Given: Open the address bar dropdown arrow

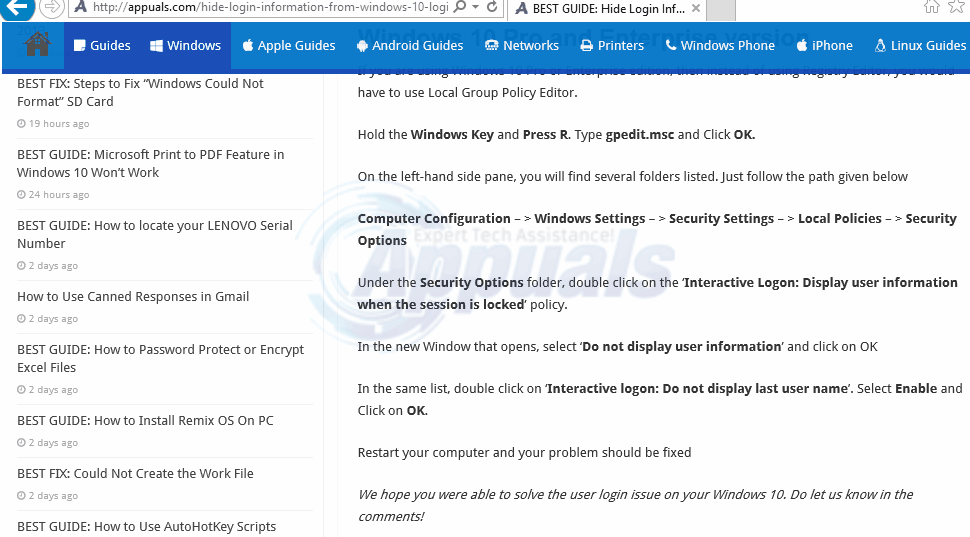Looking at the screenshot, I should click(x=475, y=7).
